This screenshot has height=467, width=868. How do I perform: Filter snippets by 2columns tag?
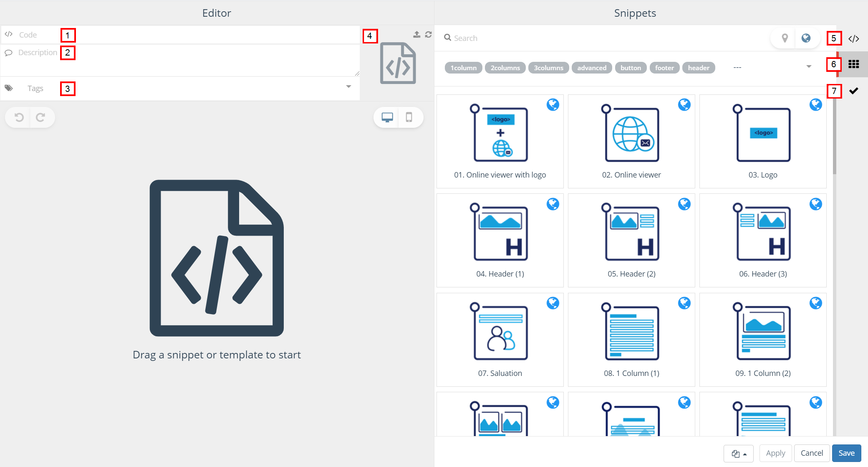pos(505,68)
